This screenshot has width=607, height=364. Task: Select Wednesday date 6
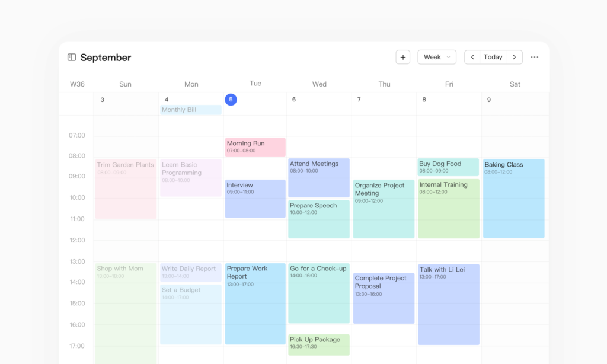[x=294, y=100]
